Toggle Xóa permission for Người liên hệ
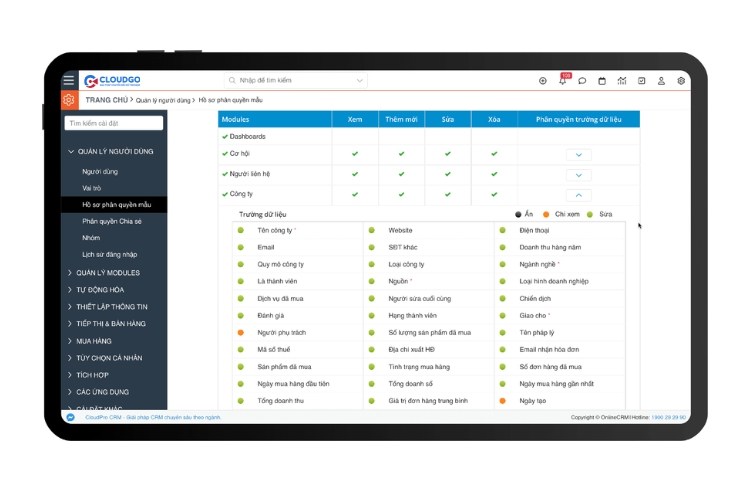Image resolution: width=750 pixels, height=500 pixels. pyautogui.click(x=494, y=174)
